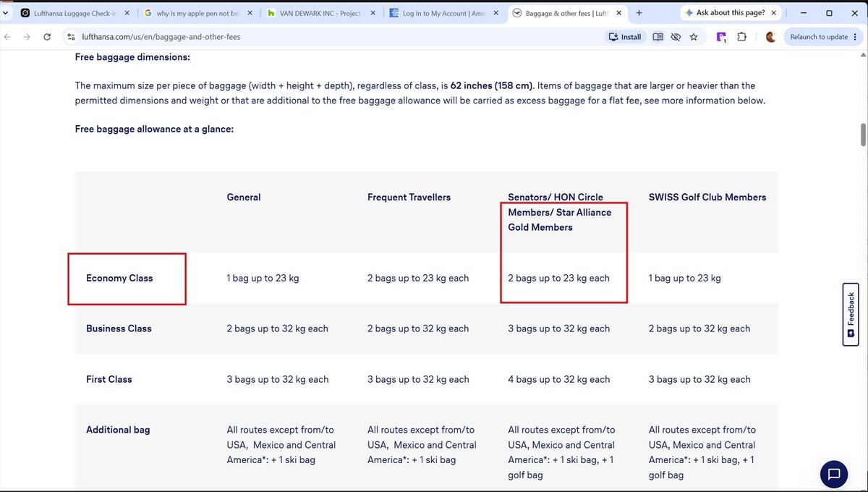Image resolution: width=868 pixels, height=492 pixels.
Task: Click Senators First Class '4 bags up to 32 kg each'
Action: (x=559, y=379)
